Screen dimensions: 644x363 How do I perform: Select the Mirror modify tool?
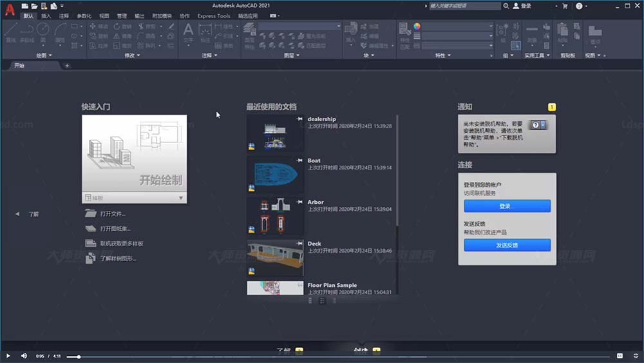pos(123,36)
